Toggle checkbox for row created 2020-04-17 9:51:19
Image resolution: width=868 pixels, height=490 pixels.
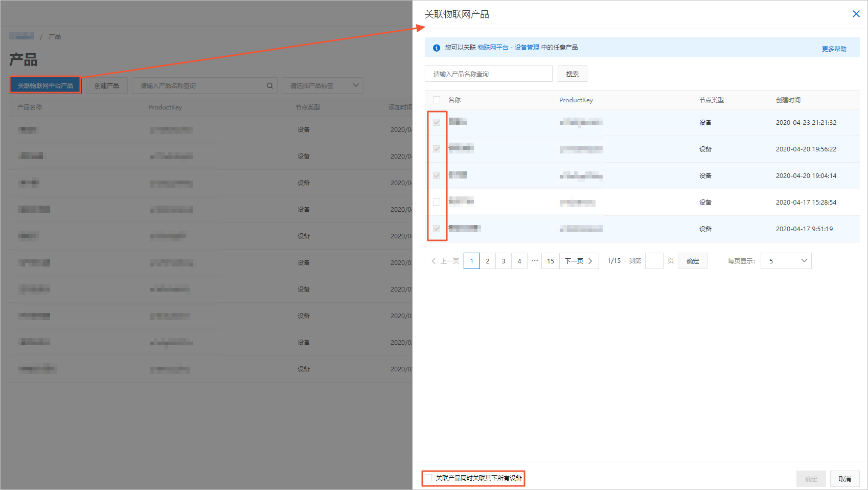click(x=437, y=229)
